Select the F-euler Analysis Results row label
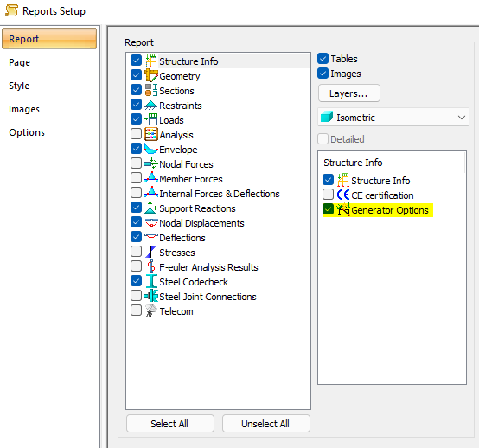479x448 pixels. pyautogui.click(x=208, y=267)
